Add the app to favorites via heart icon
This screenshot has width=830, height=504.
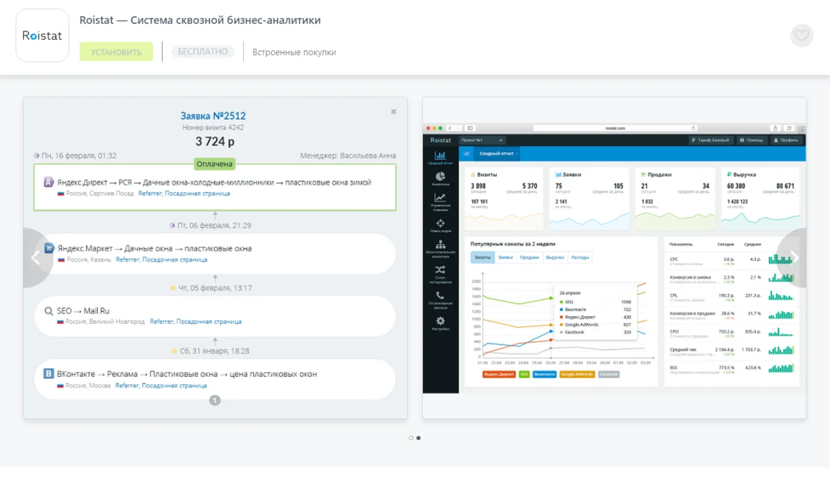coord(802,36)
